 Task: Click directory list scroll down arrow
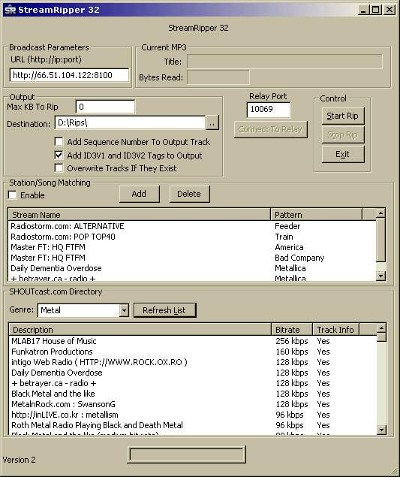[382, 430]
